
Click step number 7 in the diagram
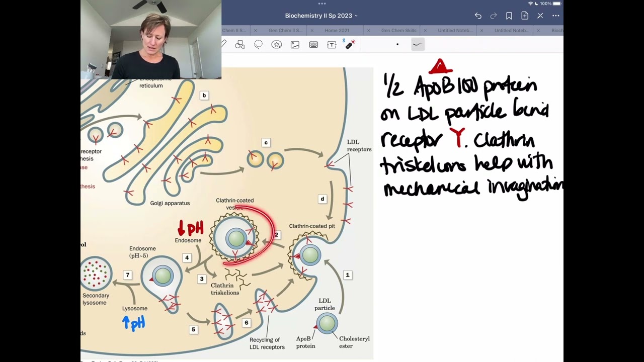(128, 275)
